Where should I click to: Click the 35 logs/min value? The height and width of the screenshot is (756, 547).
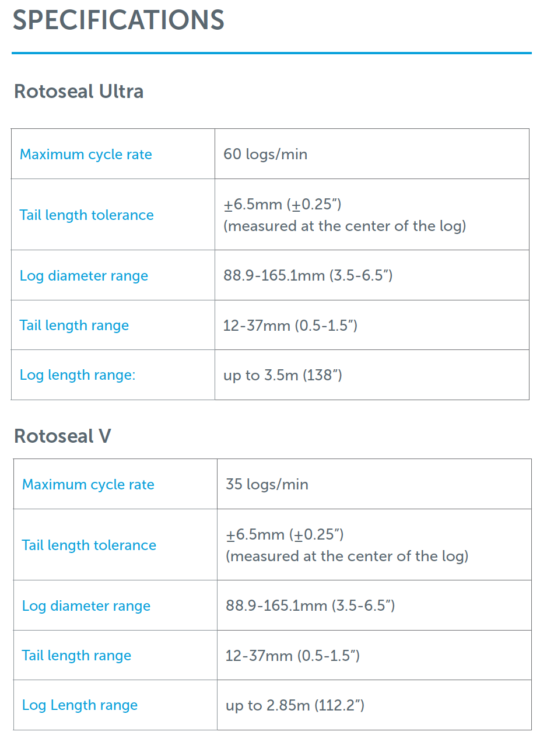click(267, 485)
